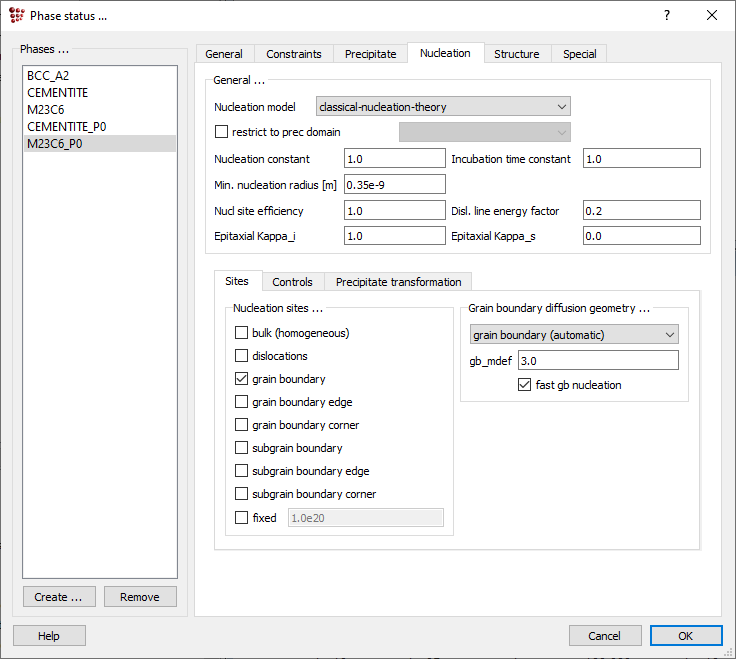Enable restrict to prec domain
This screenshot has width=736, height=659.
coord(222,132)
